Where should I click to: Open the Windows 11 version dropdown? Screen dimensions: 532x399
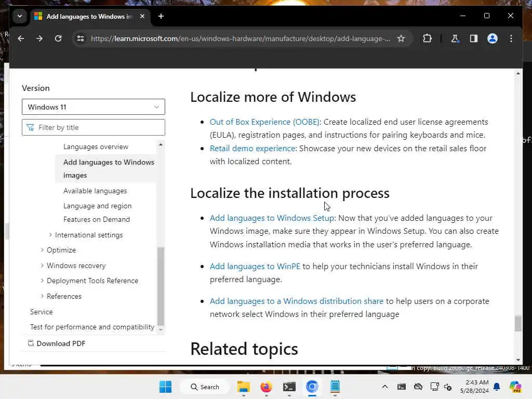tap(94, 107)
